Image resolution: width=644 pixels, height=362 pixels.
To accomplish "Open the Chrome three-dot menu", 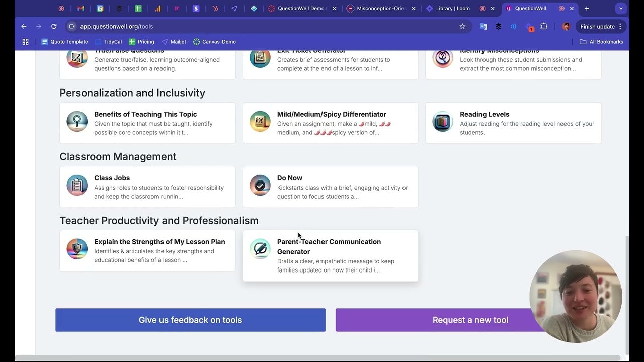I will [x=620, y=26].
